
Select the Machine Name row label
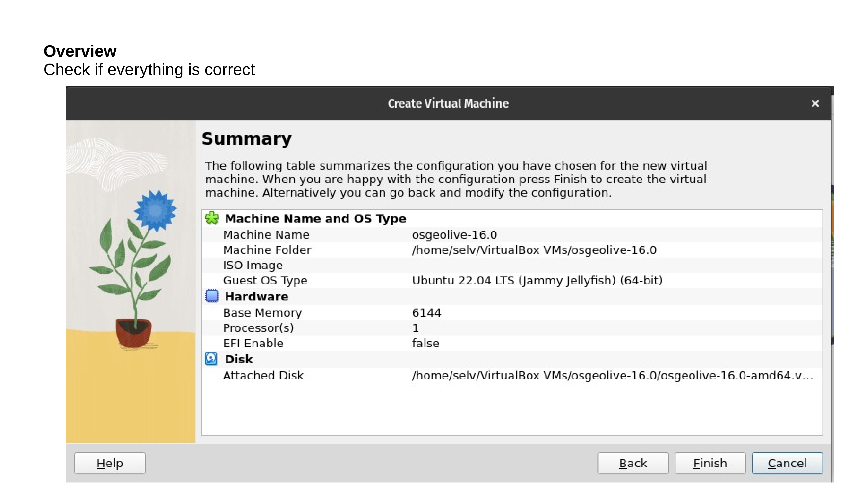pyautogui.click(x=266, y=235)
